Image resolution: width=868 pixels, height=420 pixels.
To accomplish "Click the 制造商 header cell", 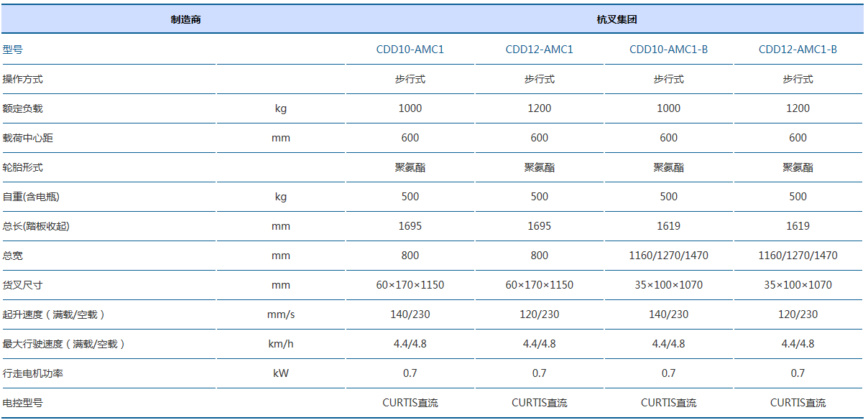I will click(x=185, y=19).
